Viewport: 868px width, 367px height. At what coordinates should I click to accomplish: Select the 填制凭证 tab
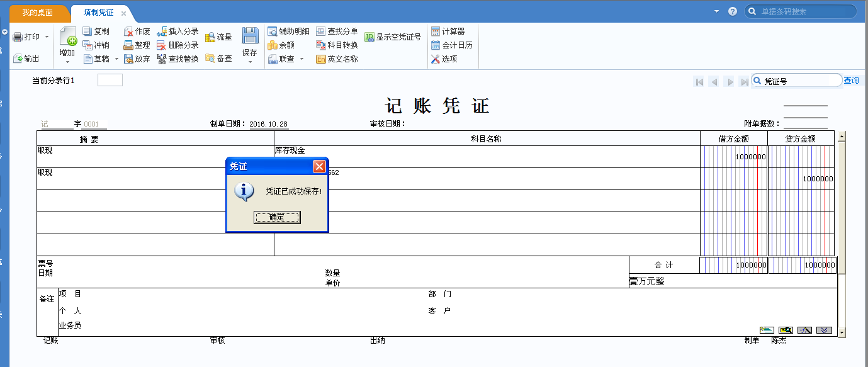[98, 11]
